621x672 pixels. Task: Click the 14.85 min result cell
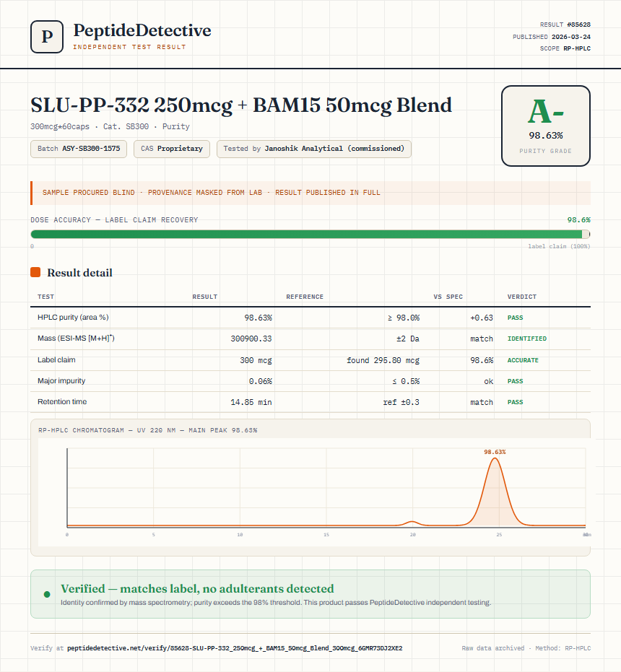click(251, 402)
